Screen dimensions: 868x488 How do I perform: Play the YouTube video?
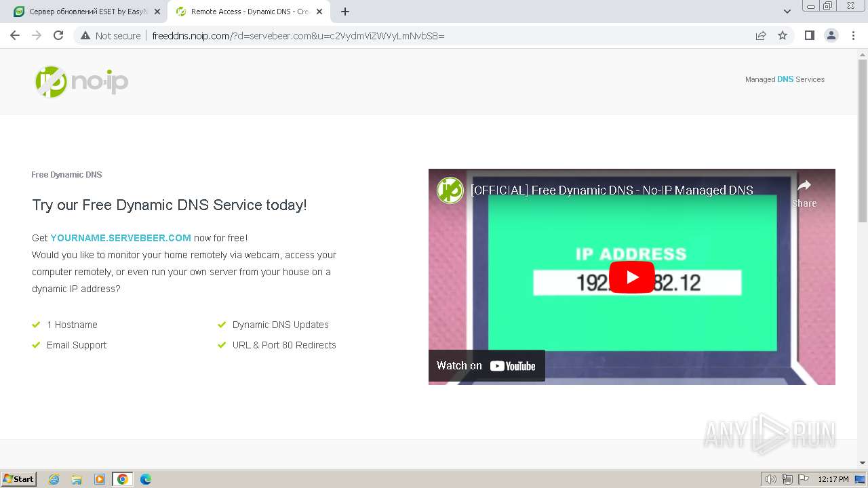coord(631,277)
